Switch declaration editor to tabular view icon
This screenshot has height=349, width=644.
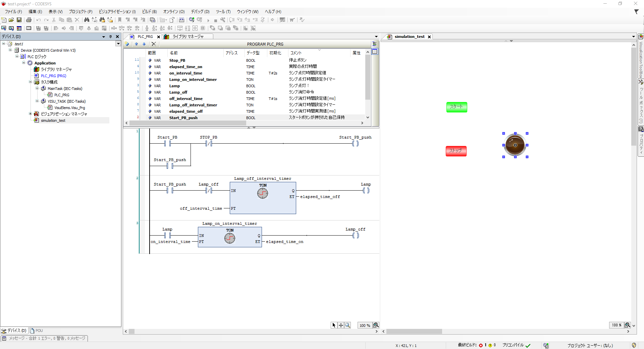coord(375,52)
